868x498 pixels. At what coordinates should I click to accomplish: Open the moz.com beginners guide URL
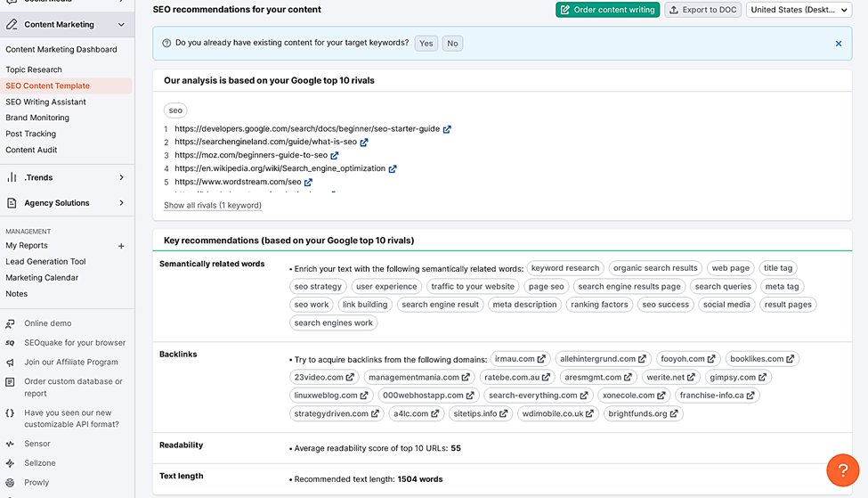pos(251,155)
